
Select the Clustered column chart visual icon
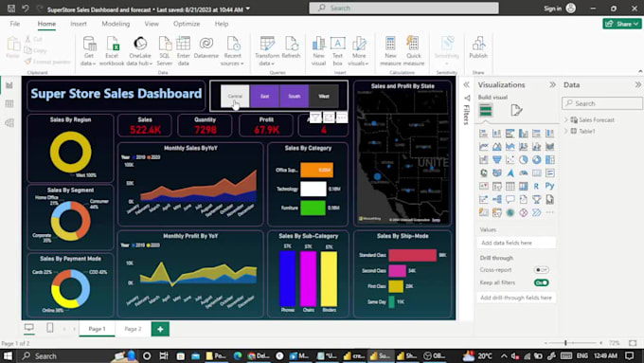(523, 134)
